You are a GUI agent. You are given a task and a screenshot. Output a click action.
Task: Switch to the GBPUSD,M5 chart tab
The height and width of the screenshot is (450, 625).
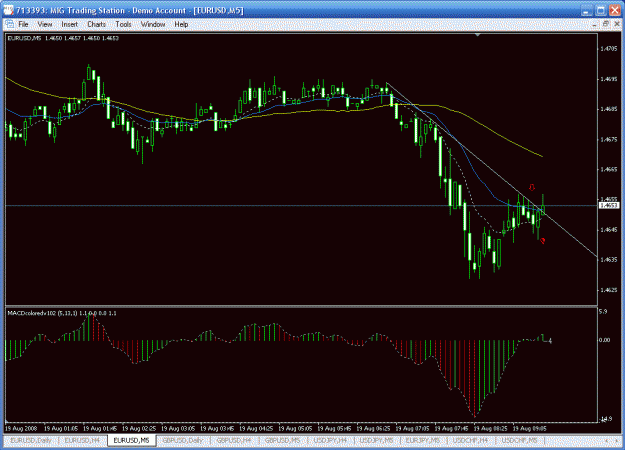(x=283, y=440)
